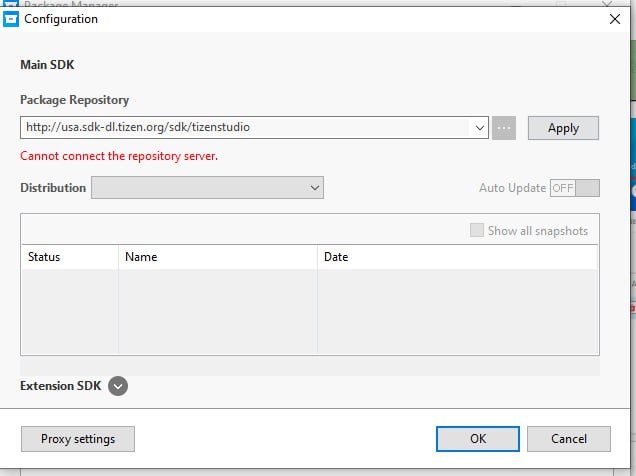The width and height of the screenshot is (636, 476).
Task: Toggle the Auto Update OFF switch
Action: click(x=574, y=188)
